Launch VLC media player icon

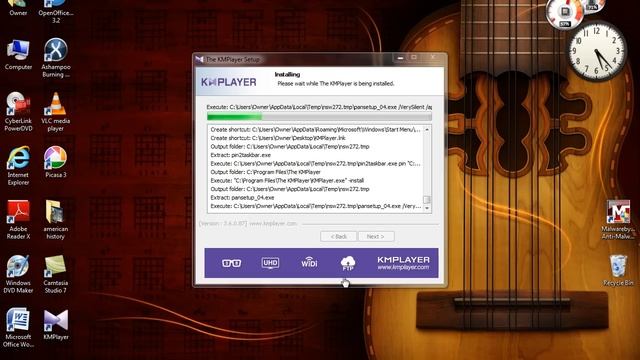pos(56,111)
